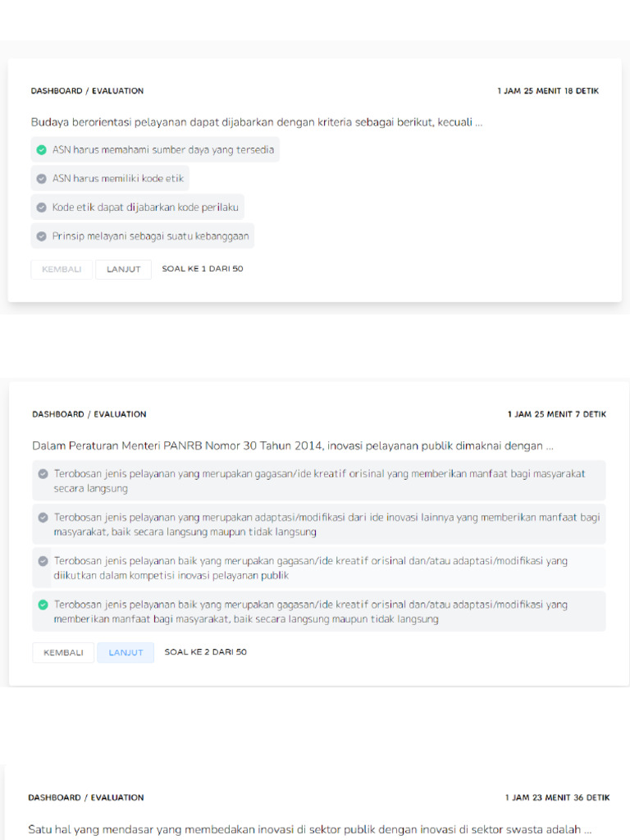The width and height of the screenshot is (630, 840).
Task: Go back using KEMBALI on question 2
Action: [63, 653]
